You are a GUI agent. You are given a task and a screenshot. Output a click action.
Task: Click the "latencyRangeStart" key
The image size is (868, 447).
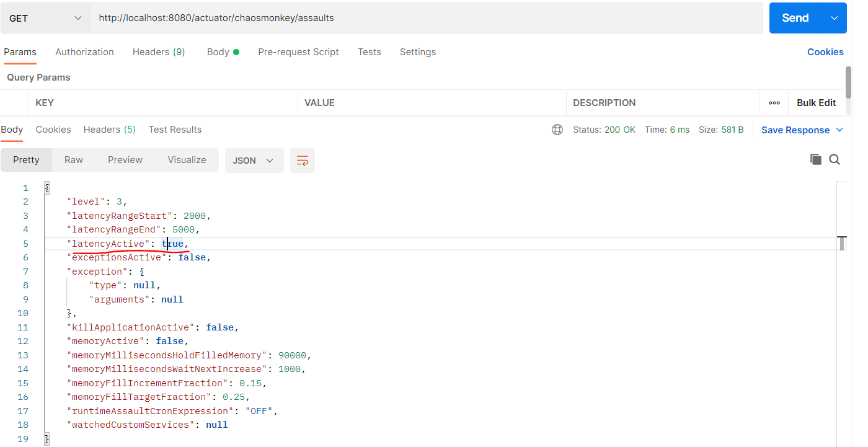pyautogui.click(x=120, y=216)
